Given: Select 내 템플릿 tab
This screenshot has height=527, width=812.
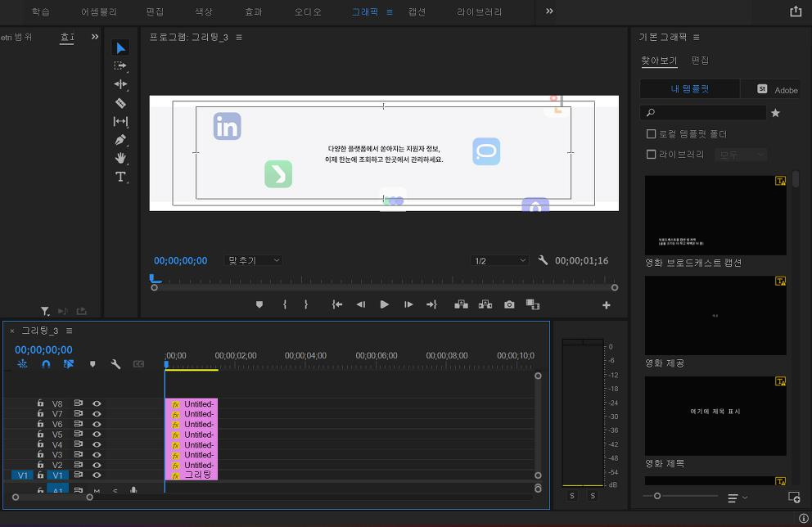Looking at the screenshot, I should coord(690,89).
